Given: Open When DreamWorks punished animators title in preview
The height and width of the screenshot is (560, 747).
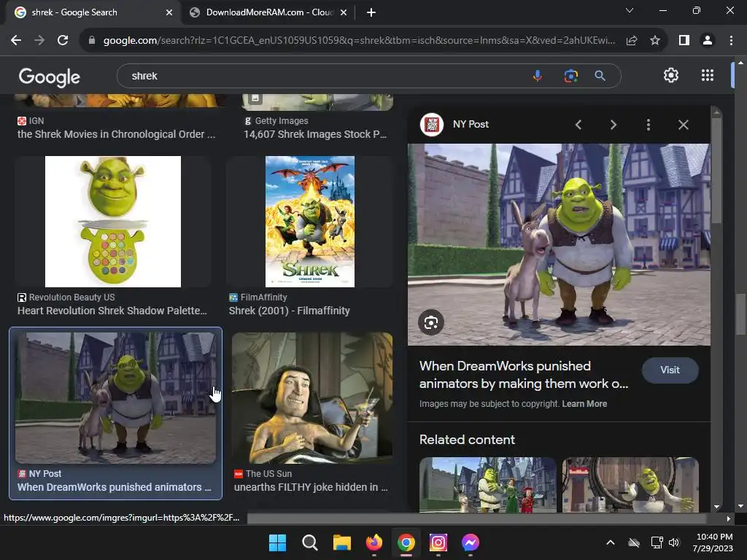Looking at the screenshot, I should point(524,375).
